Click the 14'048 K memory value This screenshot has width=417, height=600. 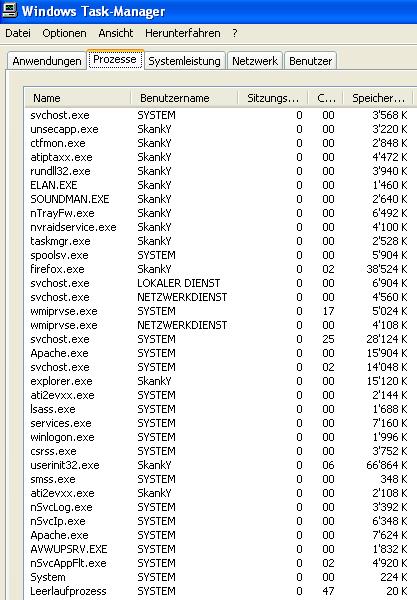coord(386,367)
